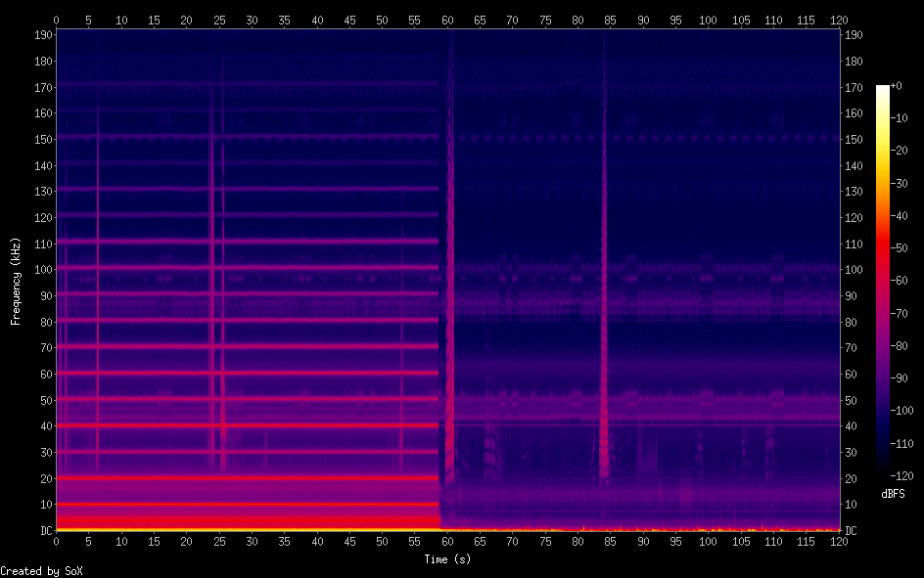Click the bright red 10 kHz band
This screenshot has width=924, height=578.
245,504
